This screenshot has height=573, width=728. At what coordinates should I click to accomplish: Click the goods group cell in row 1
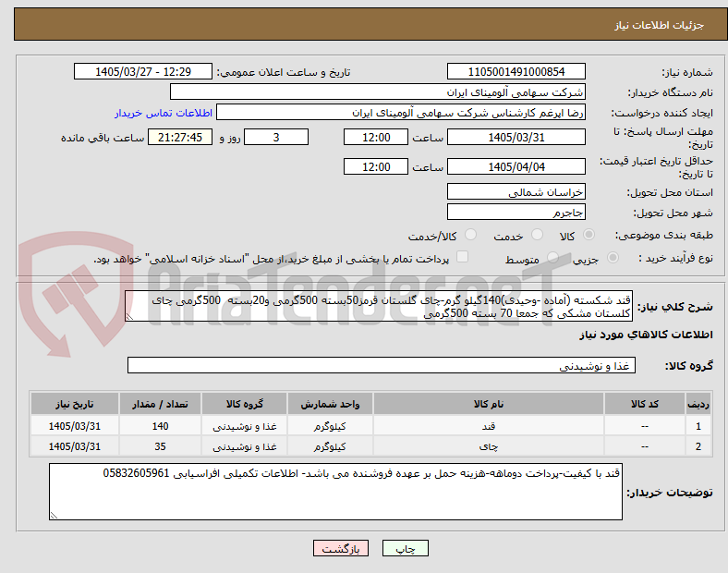(244, 426)
